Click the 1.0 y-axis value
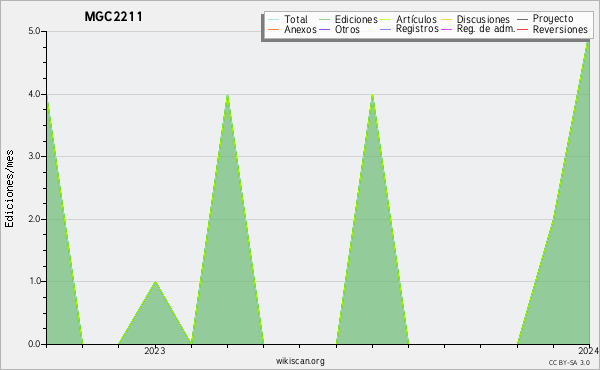Viewport: 600px width, 370px height. click(x=35, y=282)
